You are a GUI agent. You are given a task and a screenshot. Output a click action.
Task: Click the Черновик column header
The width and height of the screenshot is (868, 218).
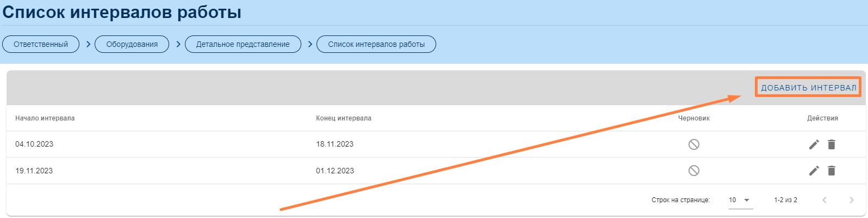tap(693, 118)
